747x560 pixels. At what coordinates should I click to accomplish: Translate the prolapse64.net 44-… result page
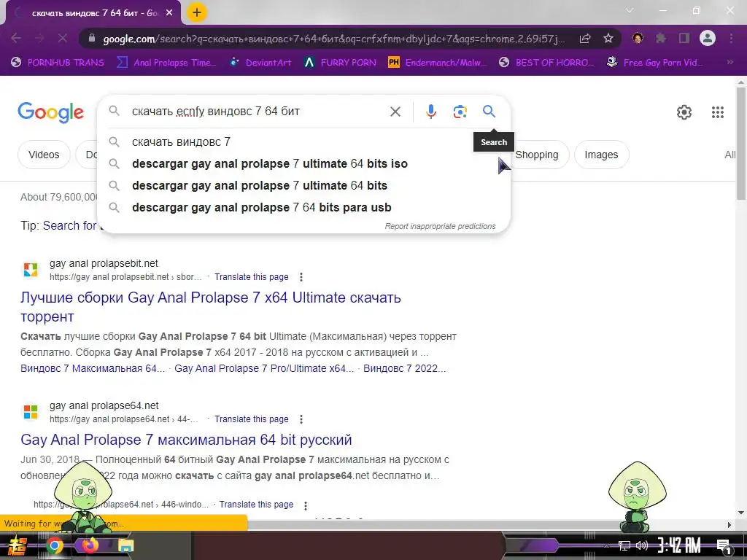click(x=252, y=419)
